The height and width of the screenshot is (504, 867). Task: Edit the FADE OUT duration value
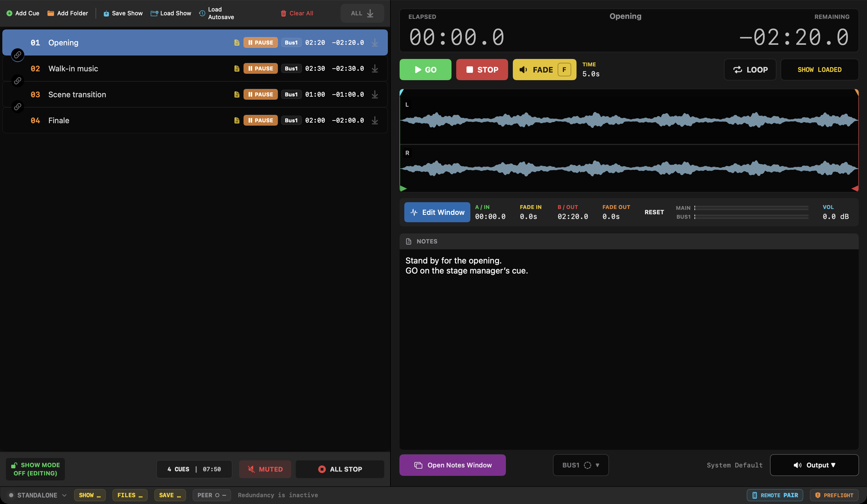[x=611, y=217]
